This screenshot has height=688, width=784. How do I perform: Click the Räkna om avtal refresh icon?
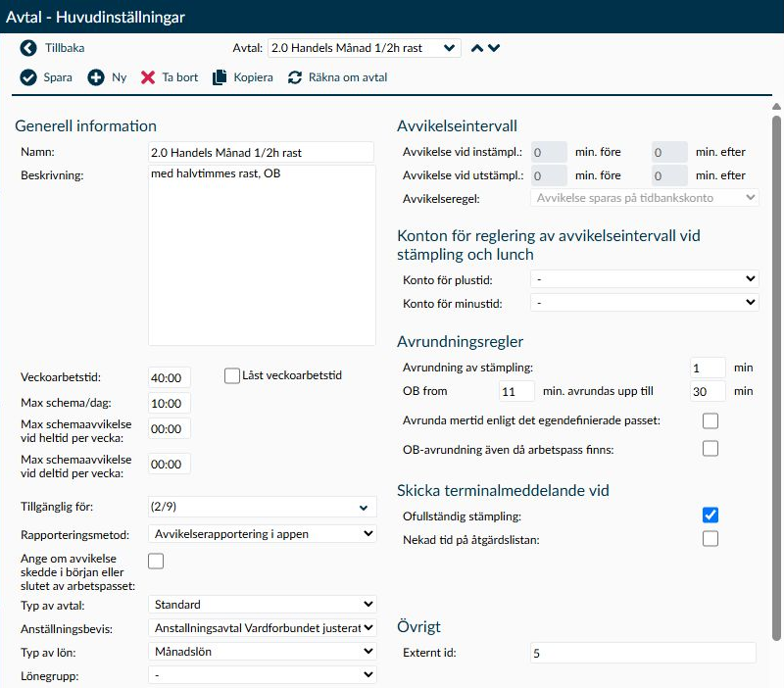click(x=295, y=77)
